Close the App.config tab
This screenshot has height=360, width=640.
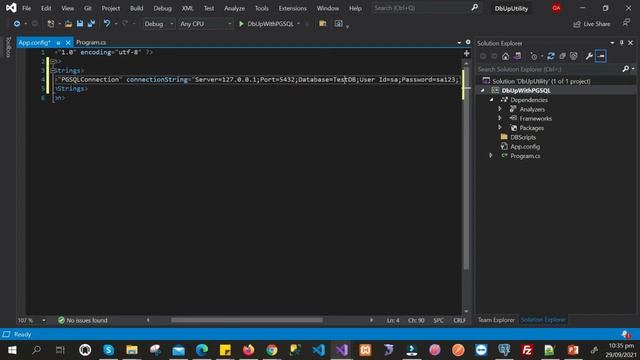click(x=68, y=42)
